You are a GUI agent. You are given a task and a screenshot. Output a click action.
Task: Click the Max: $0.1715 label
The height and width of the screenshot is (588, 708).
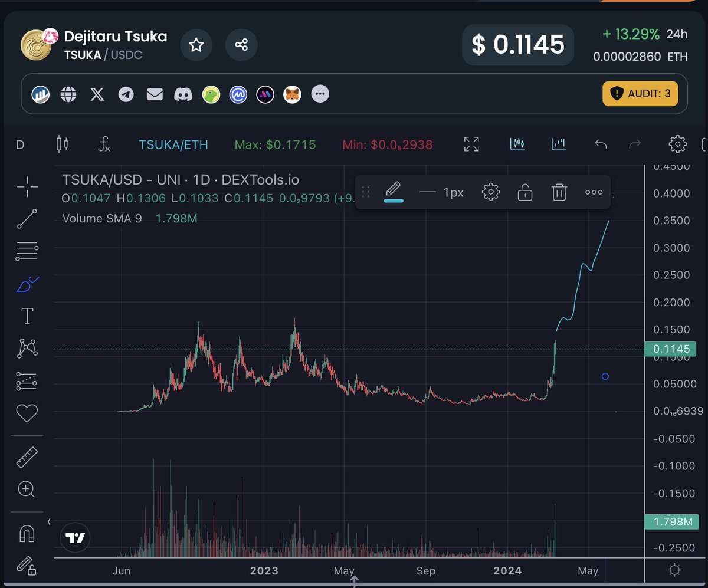275,144
